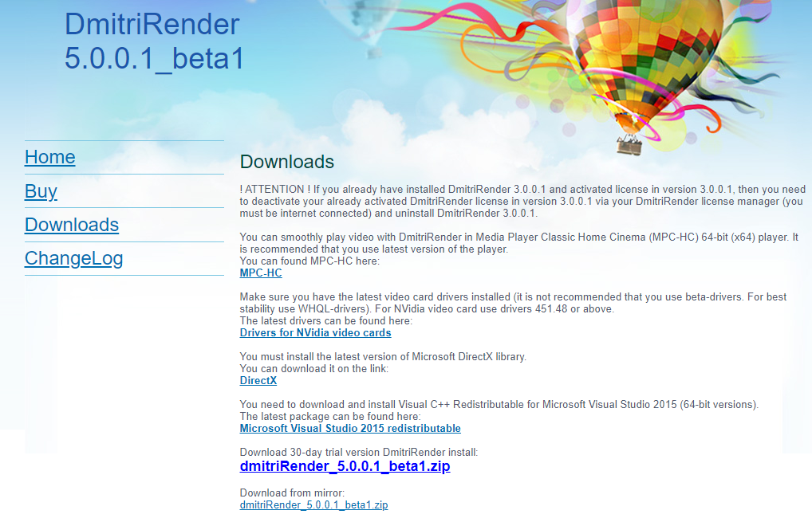Click the Downloads page heading
Screen dimensions: 812x522
tap(287, 162)
